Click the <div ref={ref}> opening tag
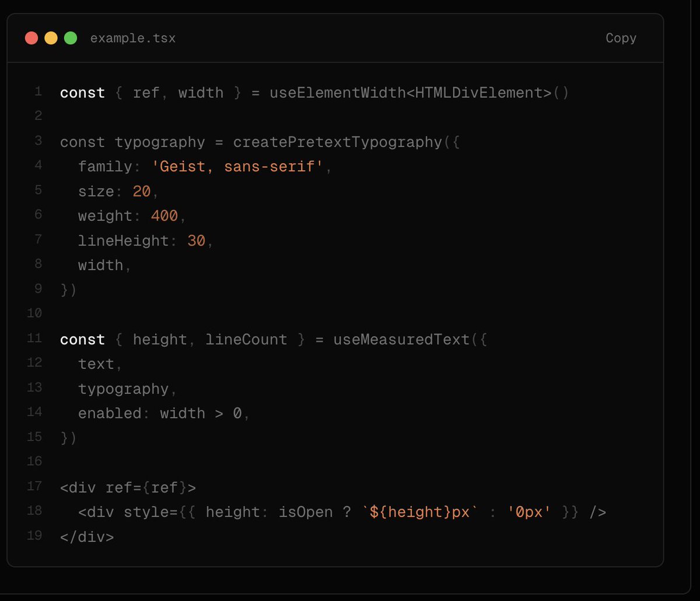Image resolution: width=700 pixels, height=601 pixels. 128,487
